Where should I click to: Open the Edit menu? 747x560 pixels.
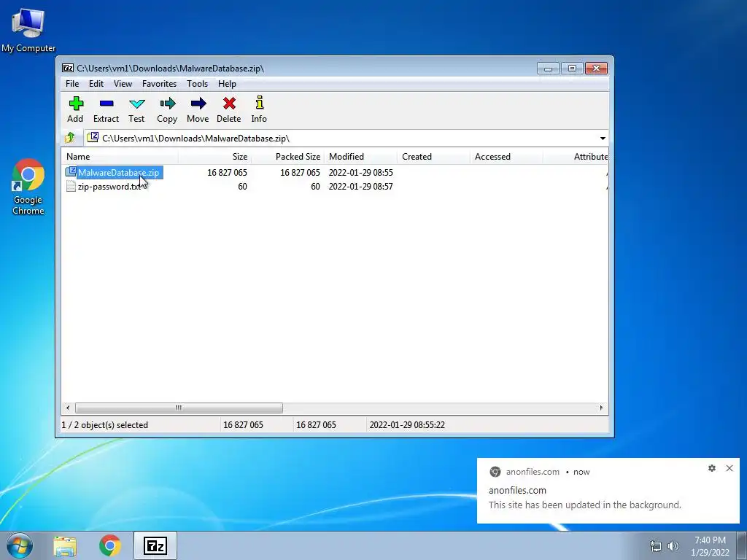coord(96,84)
